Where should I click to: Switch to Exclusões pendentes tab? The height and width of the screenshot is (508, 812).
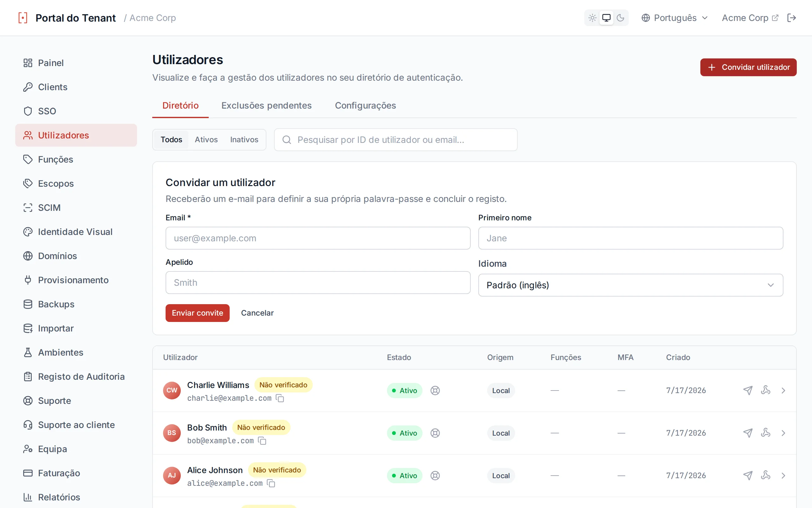coord(266,105)
